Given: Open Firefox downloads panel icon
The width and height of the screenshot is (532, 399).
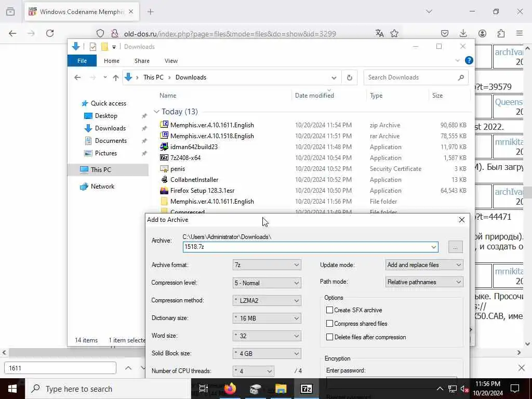Looking at the screenshot, I should coord(463,33).
